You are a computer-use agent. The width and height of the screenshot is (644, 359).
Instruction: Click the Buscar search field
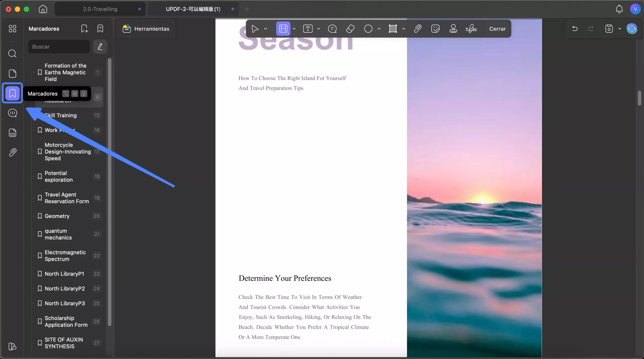(x=59, y=47)
